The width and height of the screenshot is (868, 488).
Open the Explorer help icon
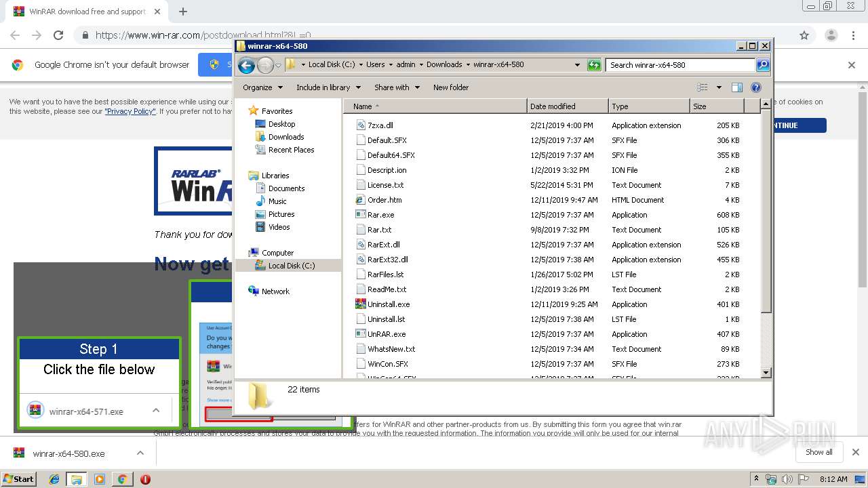tap(756, 87)
